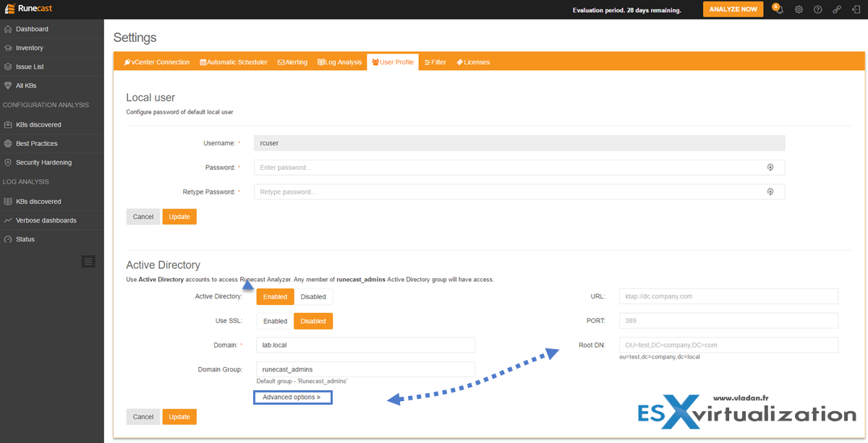Click the Inventory icon in sidebar
This screenshot has height=443, width=868.
[x=8, y=48]
